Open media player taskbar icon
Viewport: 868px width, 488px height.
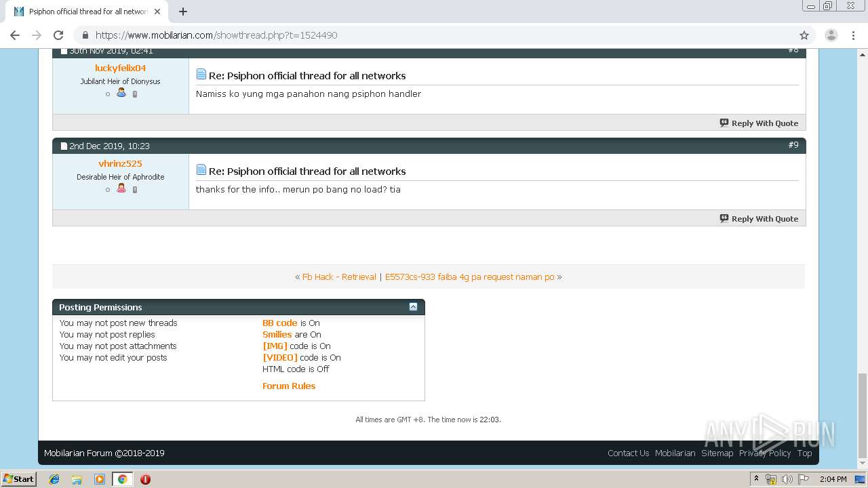[x=100, y=479]
